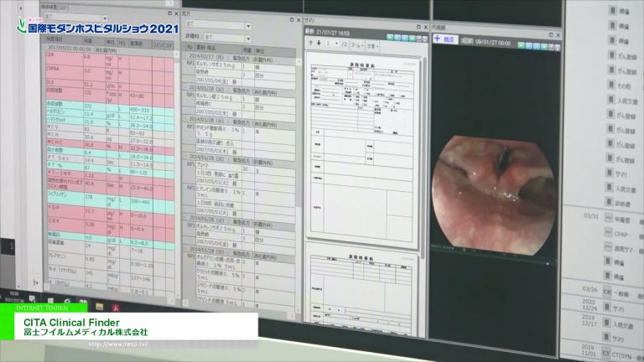Click leftmost green icon in summary panel header
Image resolution: width=644 pixels, height=362 pixels.
point(390,38)
